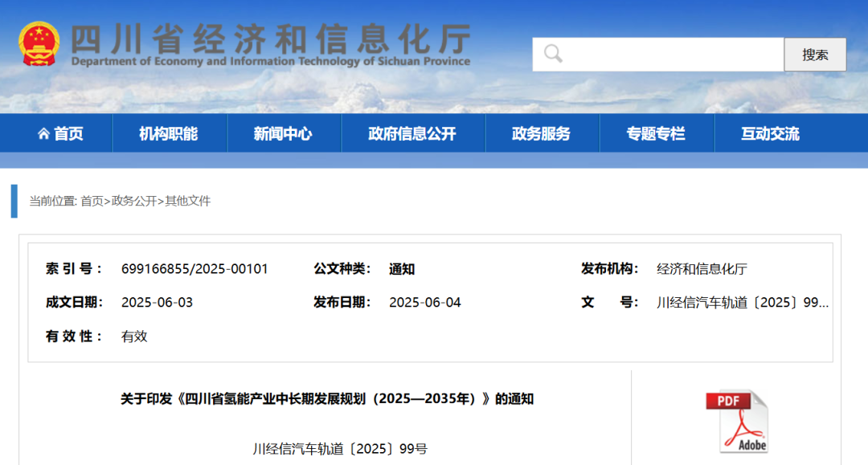Focus the site search input field
The width and height of the screenshot is (868, 465).
658,54
